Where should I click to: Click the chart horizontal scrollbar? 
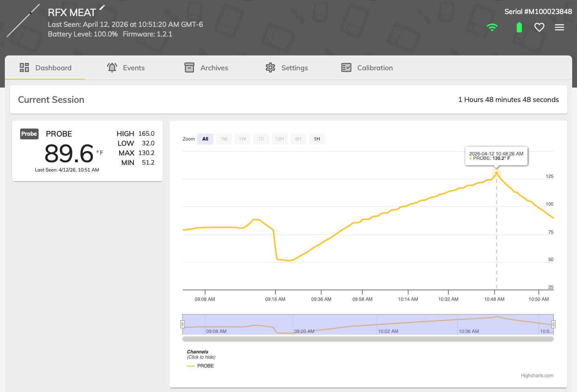pos(368,339)
